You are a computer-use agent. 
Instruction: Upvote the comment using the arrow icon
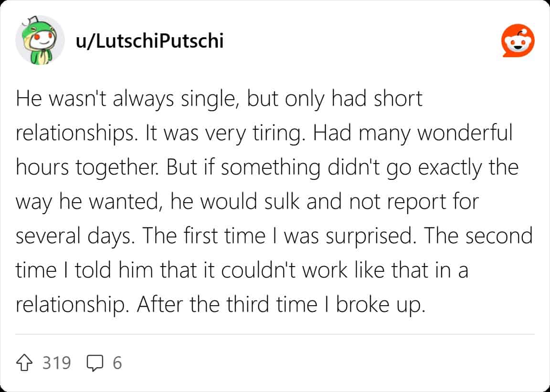pyautogui.click(x=26, y=364)
